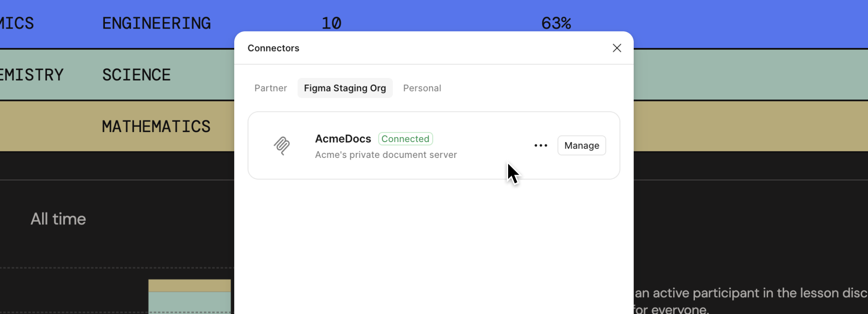868x314 pixels.
Task: Select the ENGINEERING label in the blue row
Action: click(x=156, y=24)
